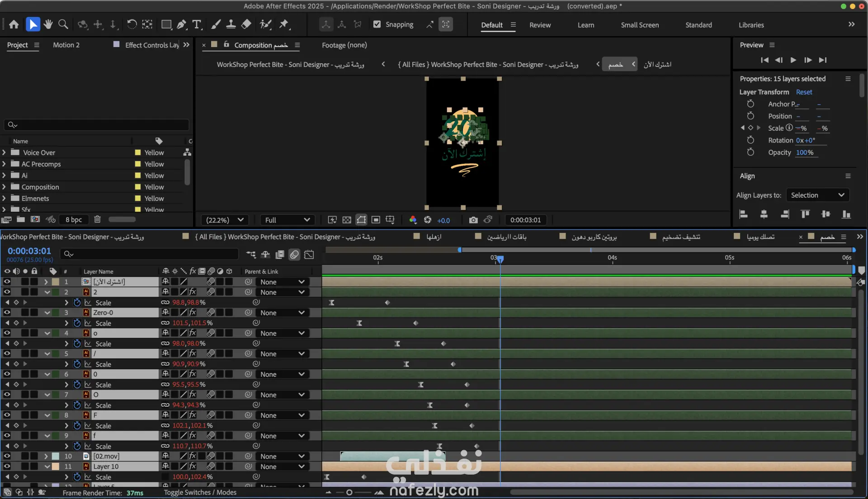Select the Rectangle shape tool
868x499 pixels.
(166, 24)
